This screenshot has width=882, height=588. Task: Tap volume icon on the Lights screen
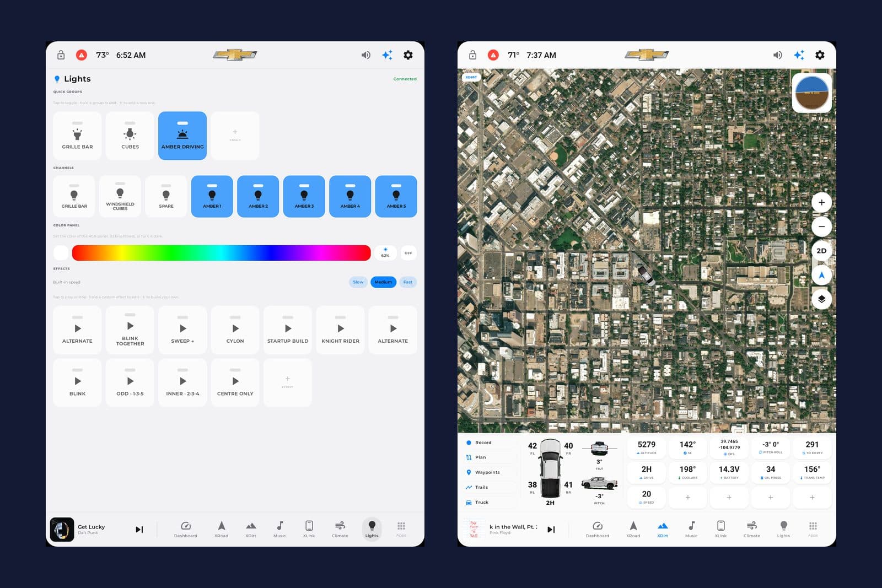[x=365, y=55]
